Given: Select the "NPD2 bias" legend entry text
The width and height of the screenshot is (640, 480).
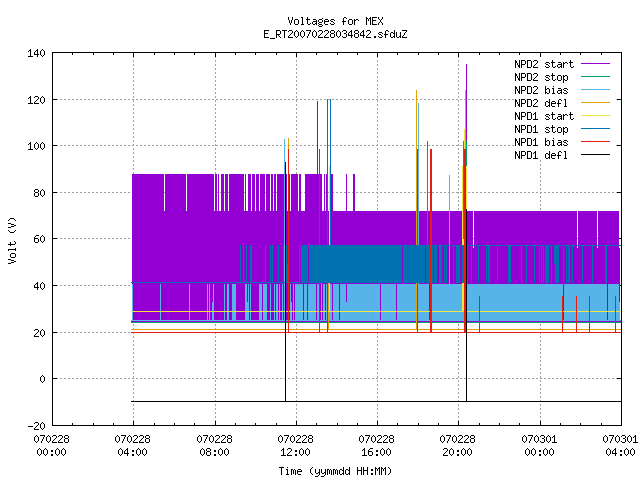Looking at the screenshot, I should [541, 90].
